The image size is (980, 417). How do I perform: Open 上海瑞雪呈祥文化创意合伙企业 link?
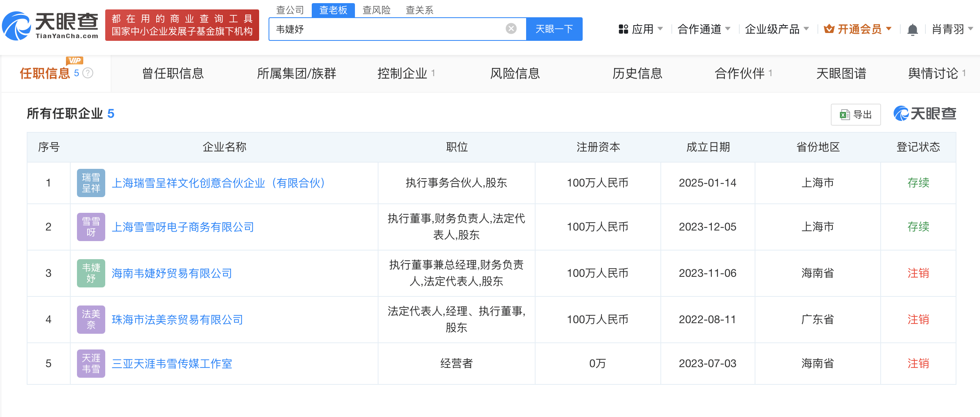(x=218, y=183)
